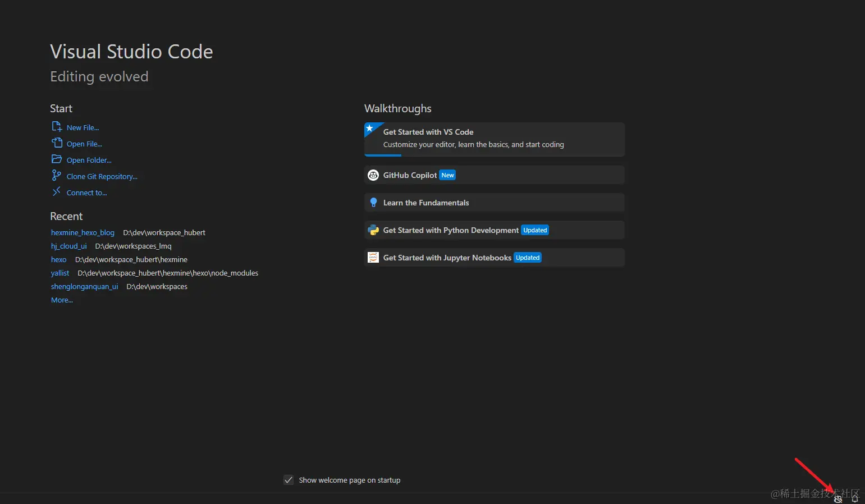Click the Show welcome page on startup label

coord(349,480)
